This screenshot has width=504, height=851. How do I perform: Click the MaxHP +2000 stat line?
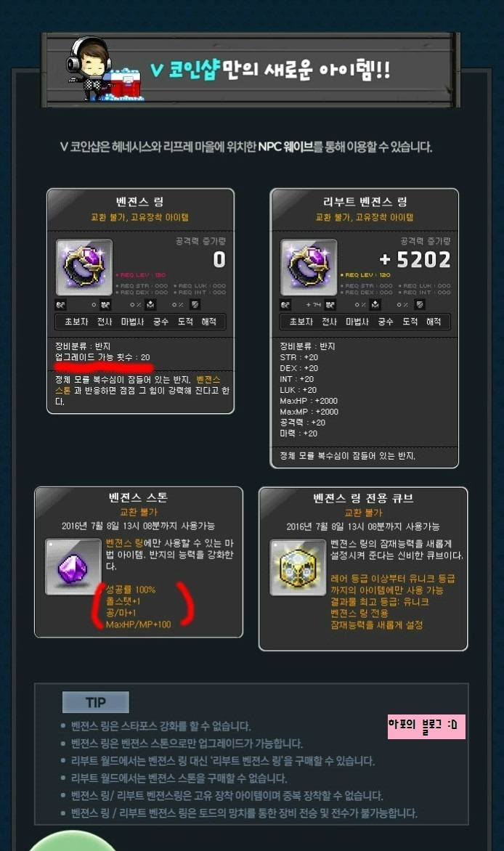click(309, 401)
